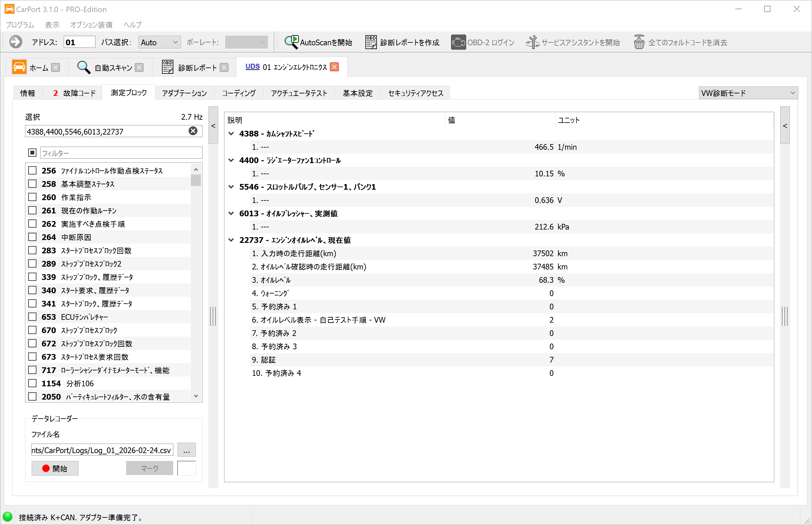Check block 256 final control status
Screen dimensions: 812x525
[x=32, y=170]
